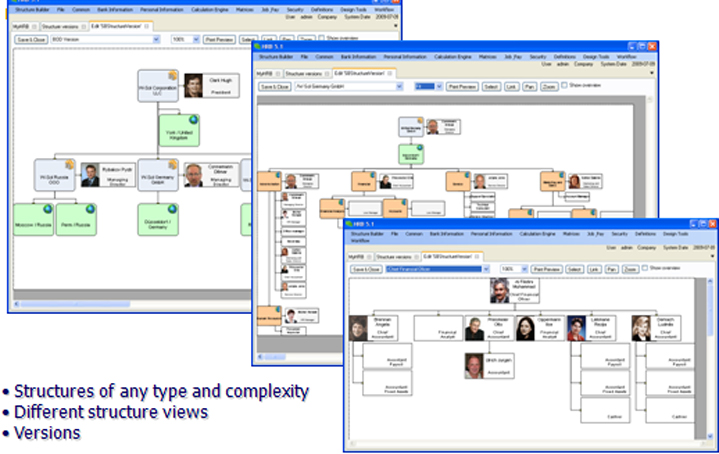Open the Germany GmbH structure dropdown

(399, 87)
